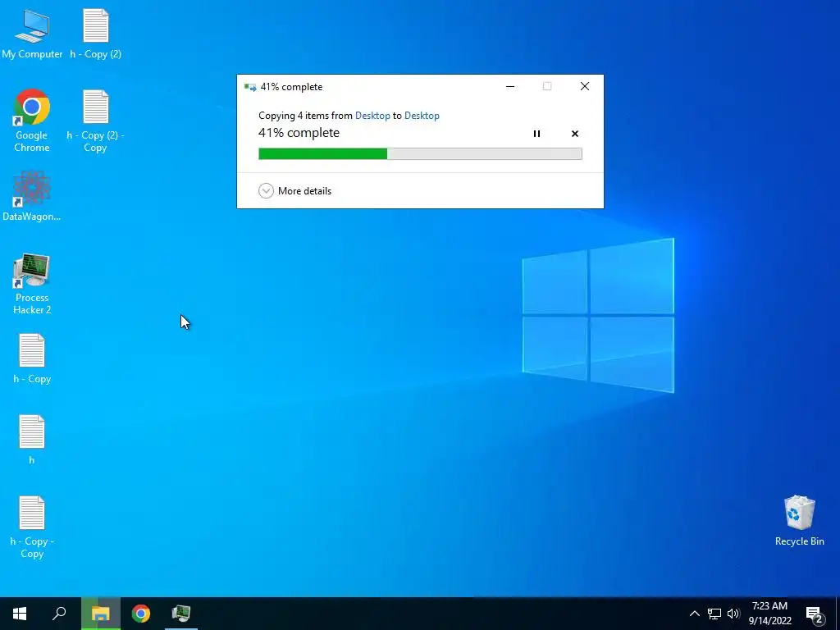Click the copy progress bar
This screenshot has height=630, width=840.
[420, 153]
